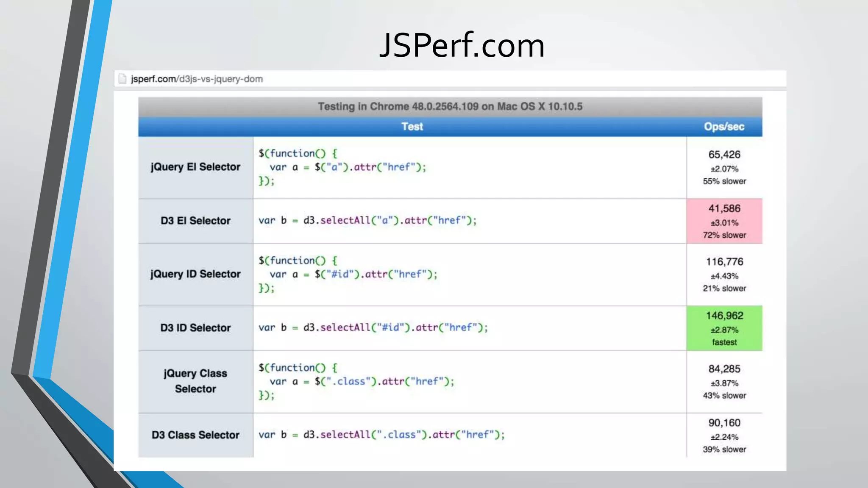Viewport: 868px width, 488px height.
Task: Select the 'D3 Class Selector' row label
Action: coord(195,435)
